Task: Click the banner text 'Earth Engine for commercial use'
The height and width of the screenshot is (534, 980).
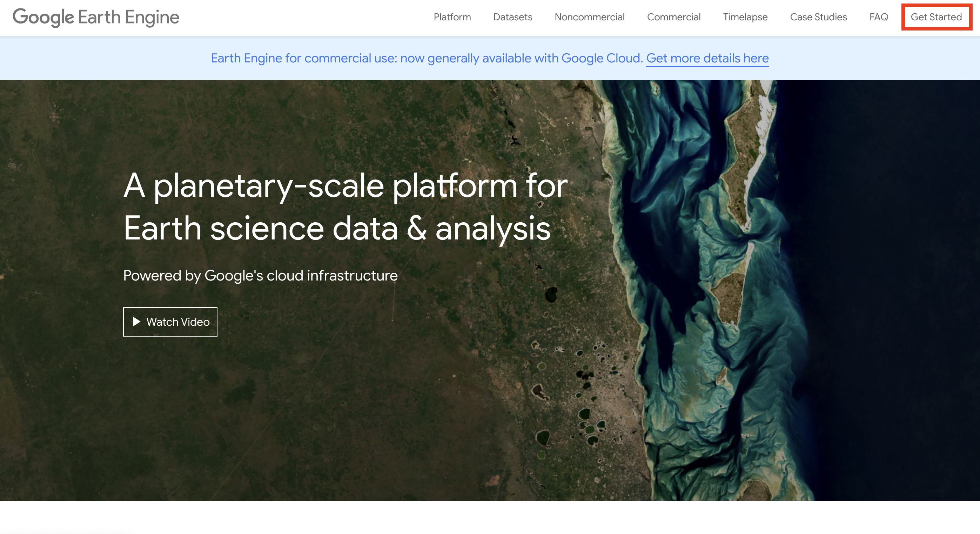Action: pos(304,58)
